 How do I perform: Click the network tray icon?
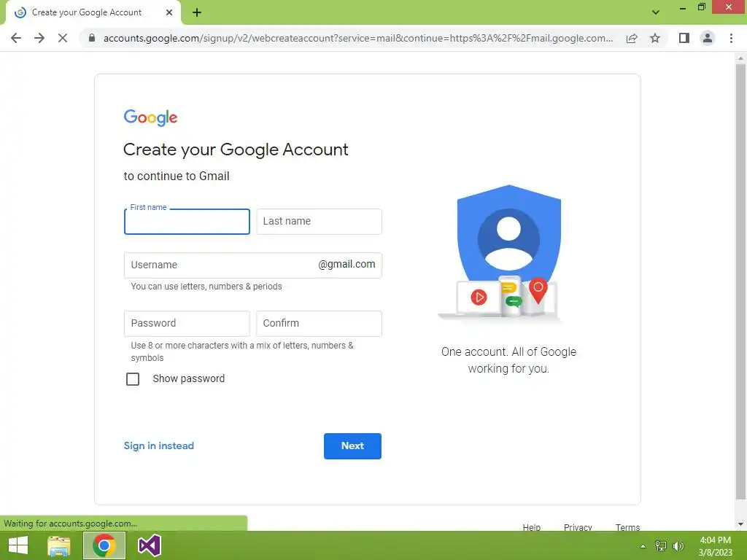pos(661,546)
